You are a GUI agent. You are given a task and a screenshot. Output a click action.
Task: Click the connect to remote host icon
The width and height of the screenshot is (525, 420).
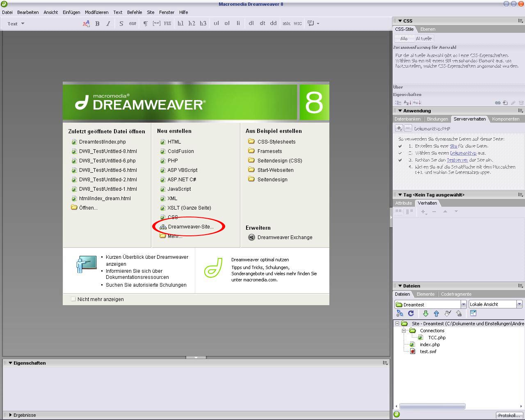400,313
